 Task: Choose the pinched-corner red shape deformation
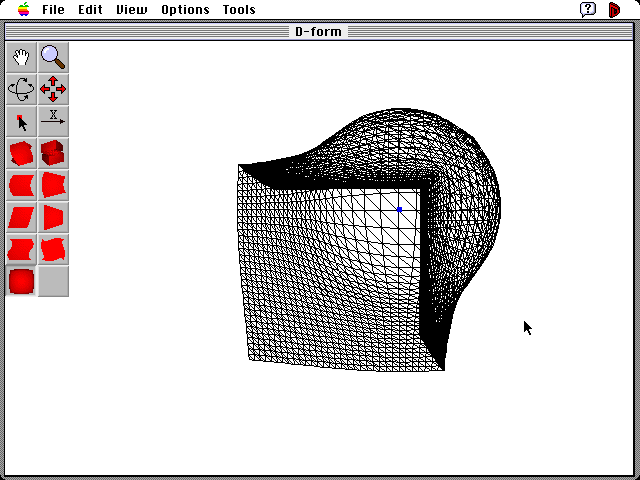pyautogui.click(x=53, y=249)
